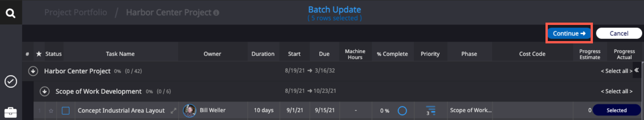Click the priority 3 icon
Image resolution: width=644 pixels, height=120 pixels.
[x=430, y=111]
